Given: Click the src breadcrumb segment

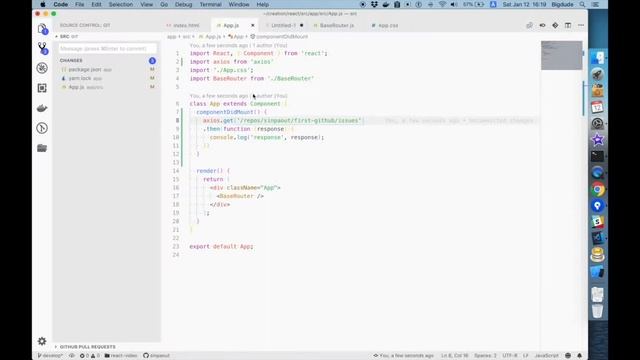Looking at the screenshot, I should pyautogui.click(x=187, y=36).
